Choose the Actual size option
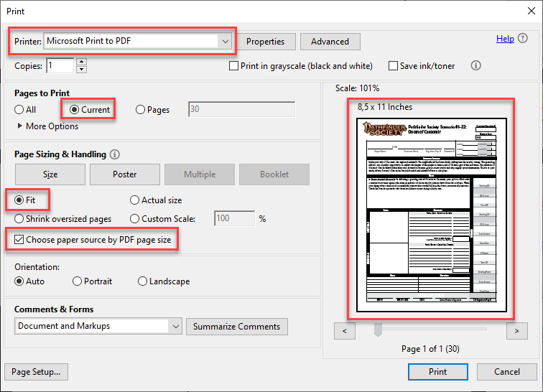Screen dimensions: 543x392 click(x=134, y=200)
